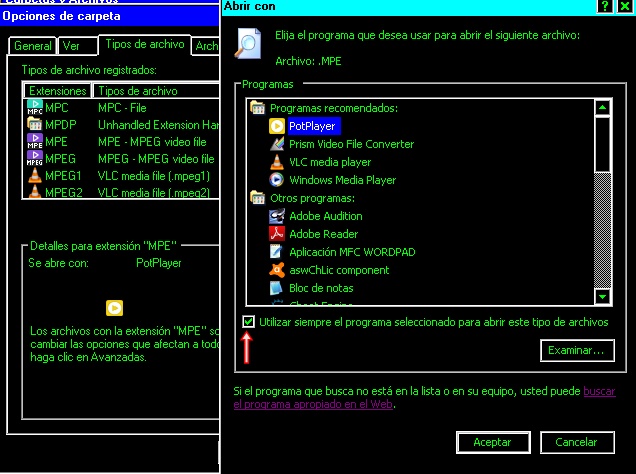Viewport: 636px width, 474px height.
Task: Click the Prism Video File Converter icon
Action: coord(277,144)
